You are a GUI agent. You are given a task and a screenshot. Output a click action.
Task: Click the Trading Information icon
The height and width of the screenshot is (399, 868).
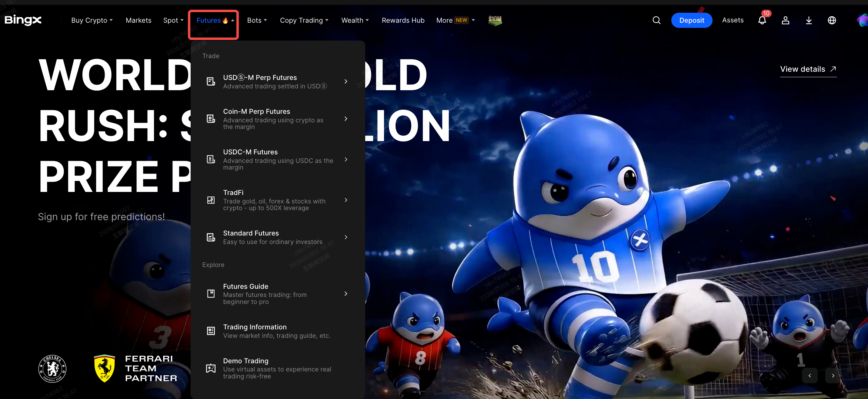[211, 331]
